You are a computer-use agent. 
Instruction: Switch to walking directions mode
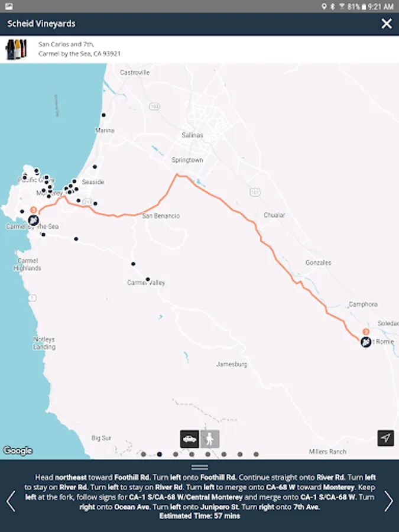point(210,439)
